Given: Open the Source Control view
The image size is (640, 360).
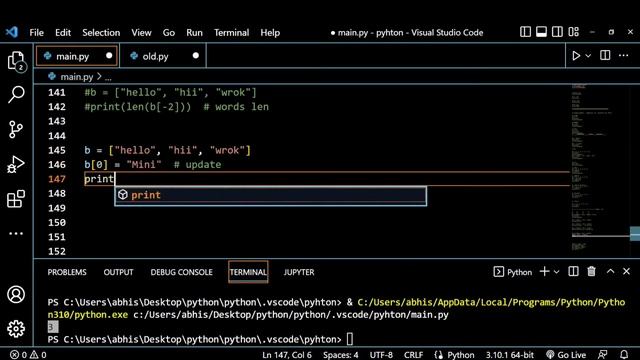Looking at the screenshot, I should pos(16,129).
